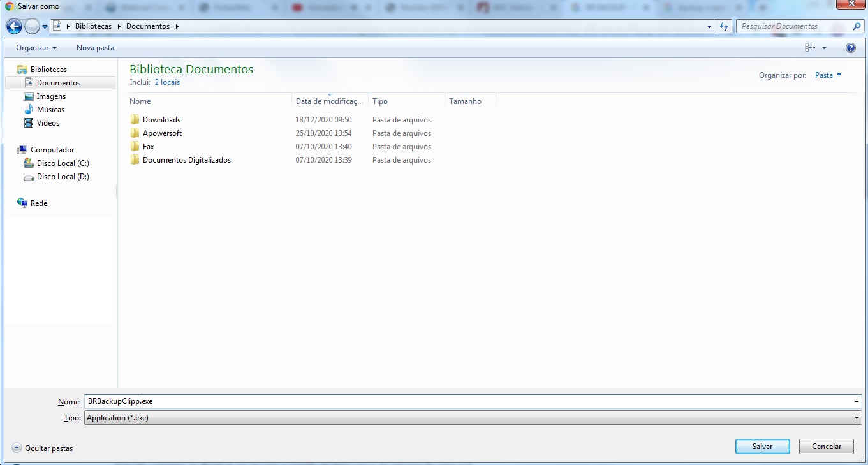
Task: Select the Apowersoft folder icon
Action: [135, 133]
